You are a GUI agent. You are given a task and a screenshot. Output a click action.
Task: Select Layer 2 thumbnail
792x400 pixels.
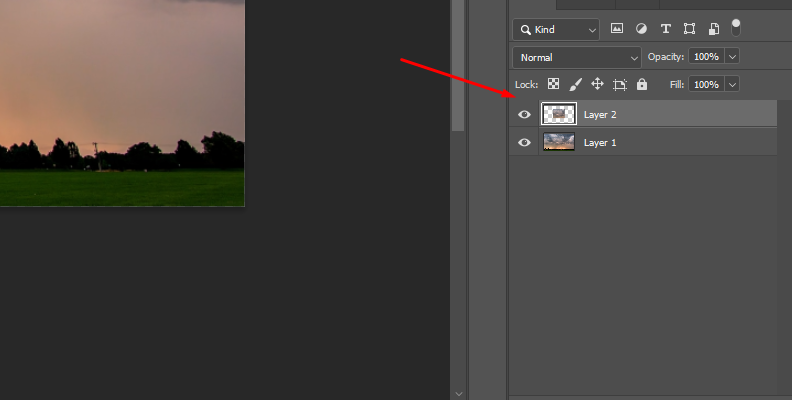(x=558, y=115)
